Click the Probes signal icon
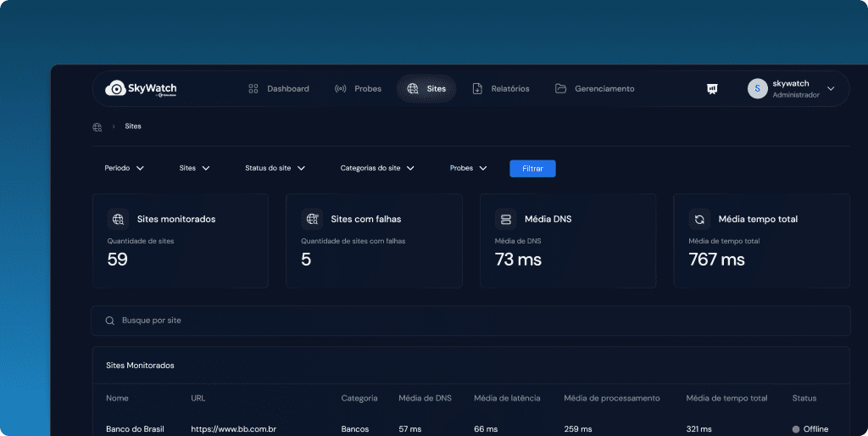 341,88
